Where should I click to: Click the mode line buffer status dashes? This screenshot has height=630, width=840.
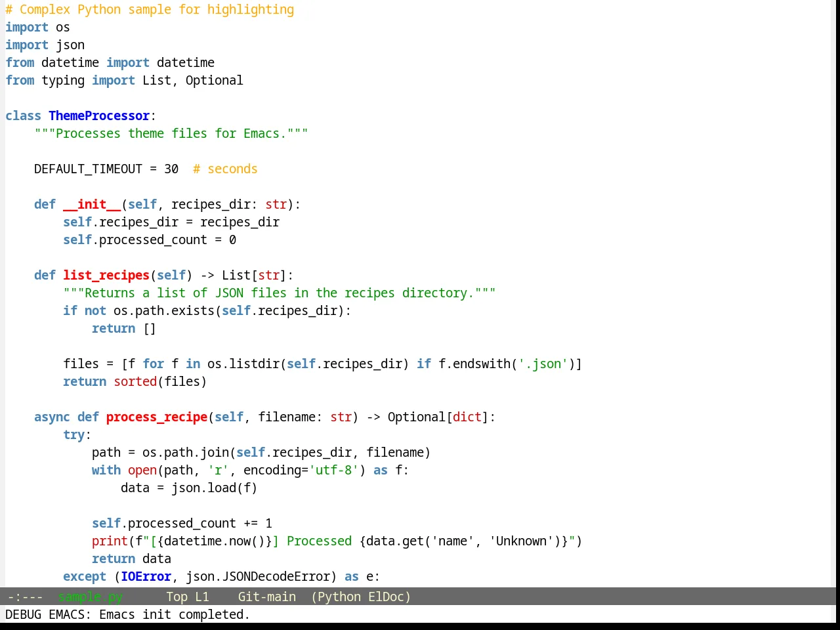click(25, 597)
